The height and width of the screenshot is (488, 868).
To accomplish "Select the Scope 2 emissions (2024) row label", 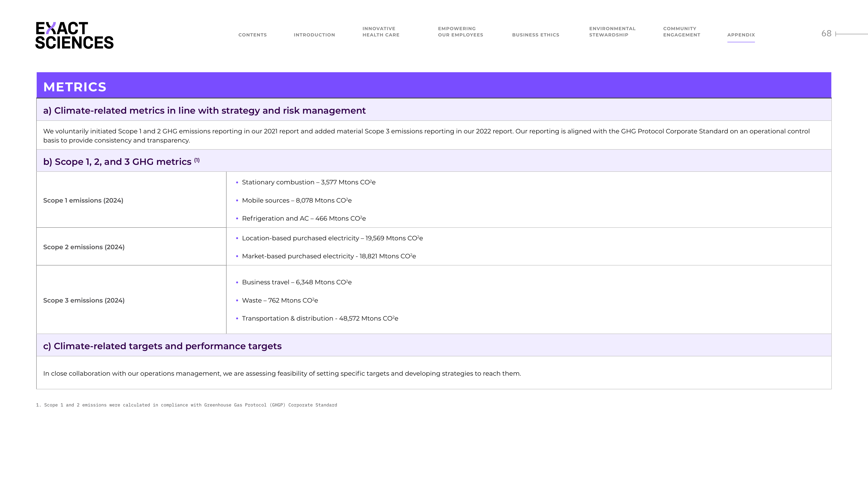I will [84, 247].
